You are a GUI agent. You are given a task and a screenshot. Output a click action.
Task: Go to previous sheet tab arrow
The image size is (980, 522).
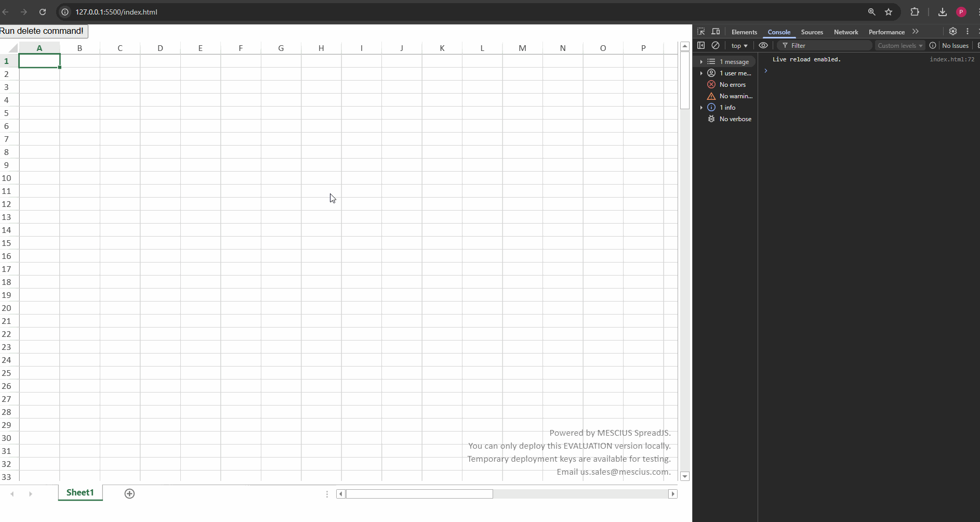click(x=12, y=493)
